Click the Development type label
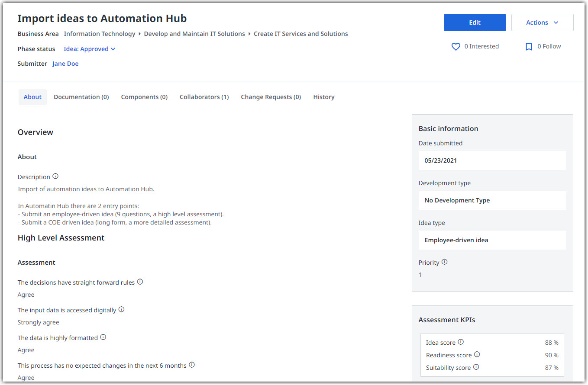This screenshot has width=588, height=385. coord(445,183)
